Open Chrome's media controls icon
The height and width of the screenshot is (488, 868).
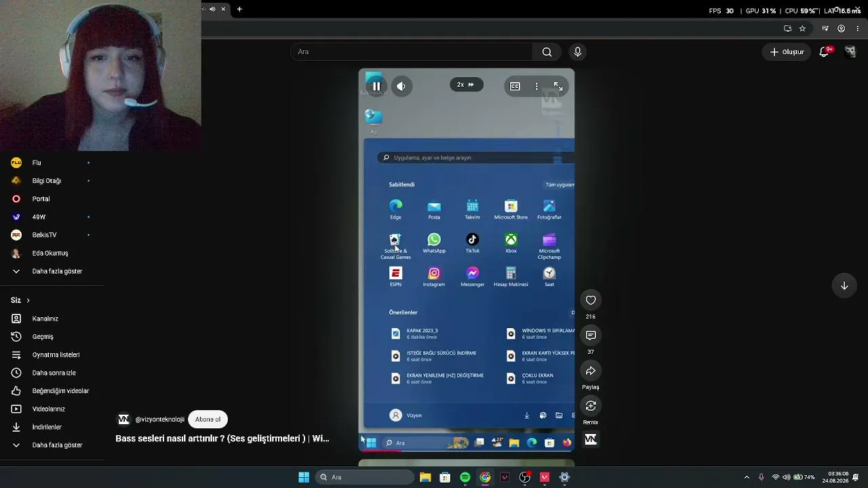click(x=825, y=28)
